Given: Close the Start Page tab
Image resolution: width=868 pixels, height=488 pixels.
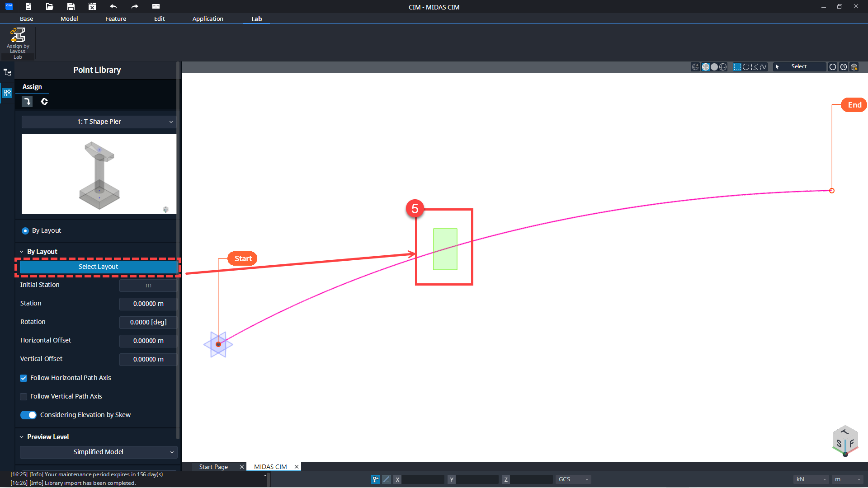Looking at the screenshot, I should tap(241, 467).
